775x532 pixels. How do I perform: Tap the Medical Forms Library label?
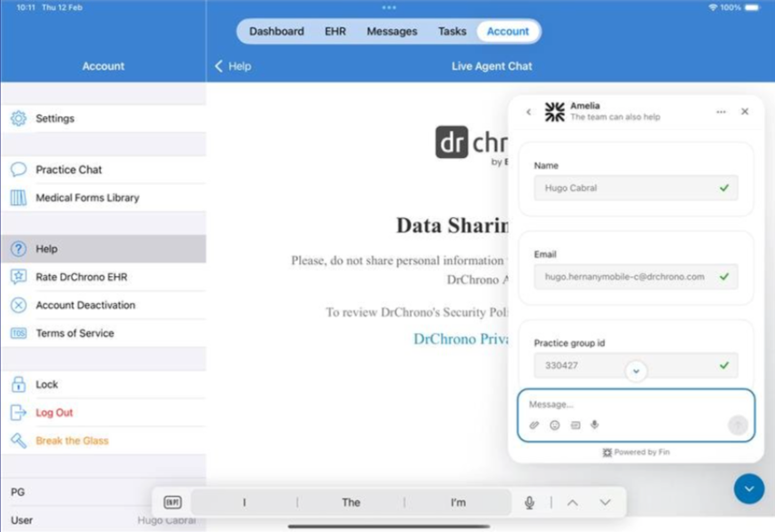[x=87, y=198]
